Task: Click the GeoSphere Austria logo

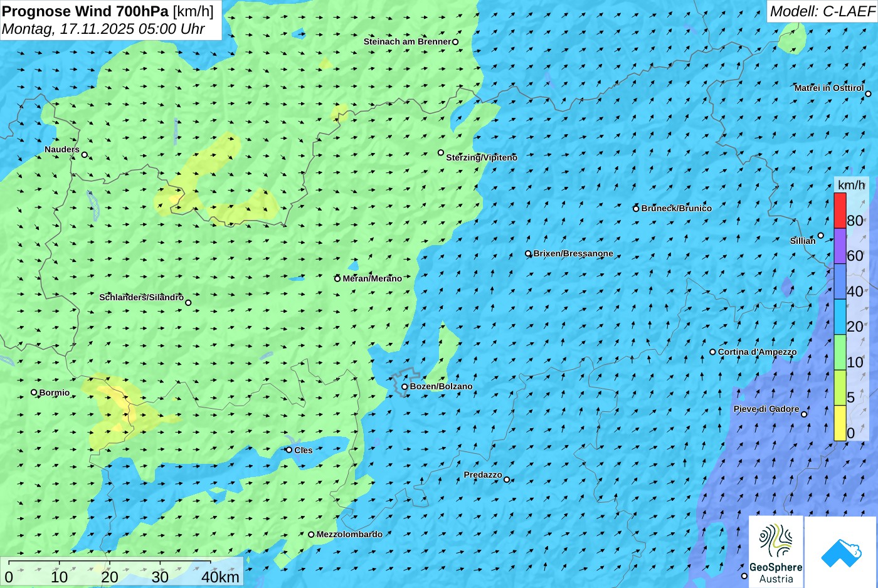Action: point(776,552)
